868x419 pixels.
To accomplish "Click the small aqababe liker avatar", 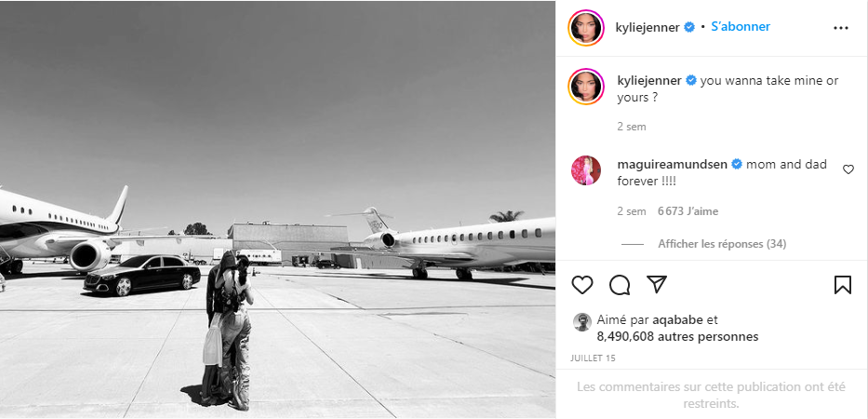I will coord(581,322).
